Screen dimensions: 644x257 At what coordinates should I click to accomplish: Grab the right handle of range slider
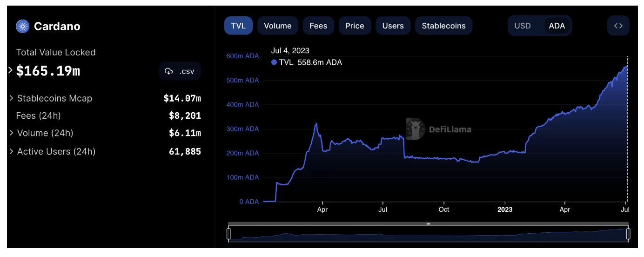[x=628, y=234]
